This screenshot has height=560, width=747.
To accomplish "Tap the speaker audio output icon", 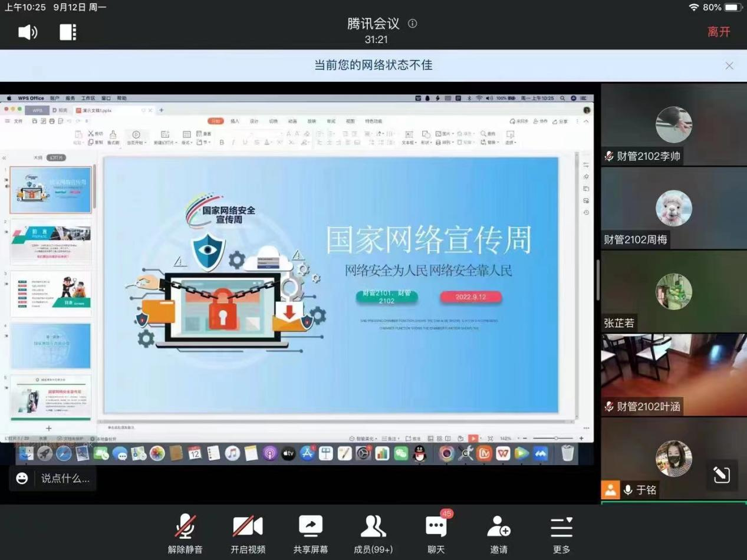I will coord(28,32).
